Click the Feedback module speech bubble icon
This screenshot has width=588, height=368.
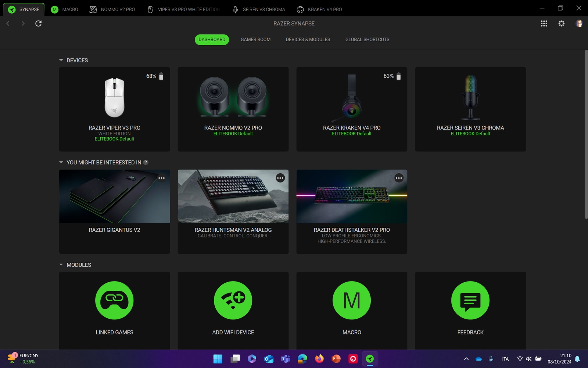click(470, 300)
